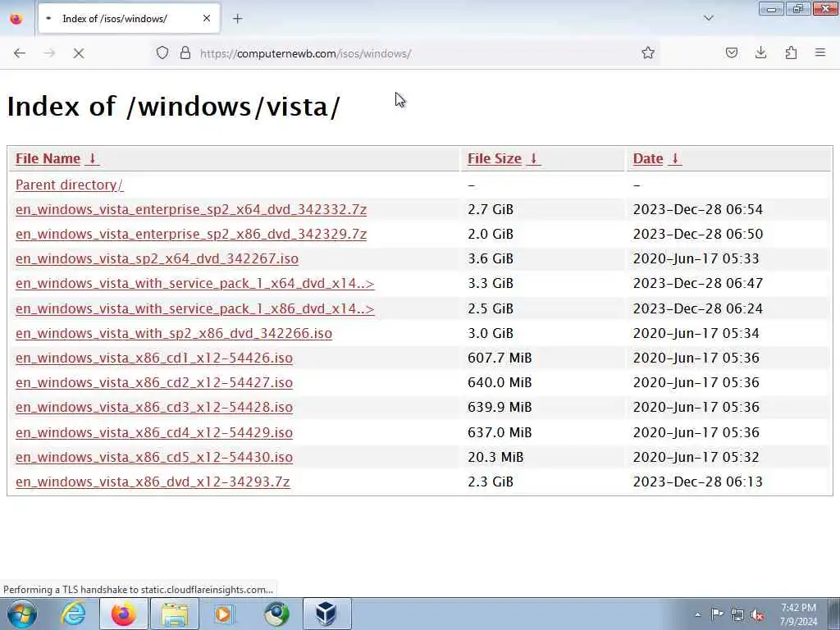Download vista enterprise sp2 x64 342332.7z

point(190,209)
